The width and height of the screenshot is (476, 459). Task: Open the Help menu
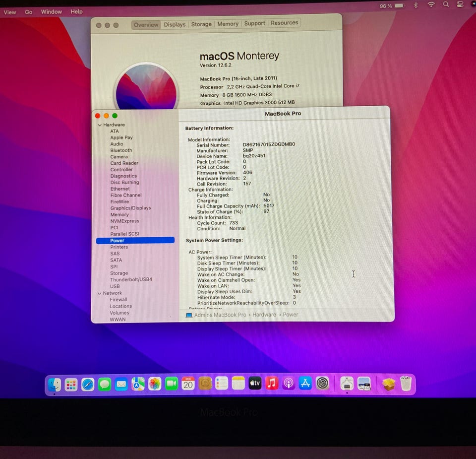pyautogui.click(x=76, y=11)
